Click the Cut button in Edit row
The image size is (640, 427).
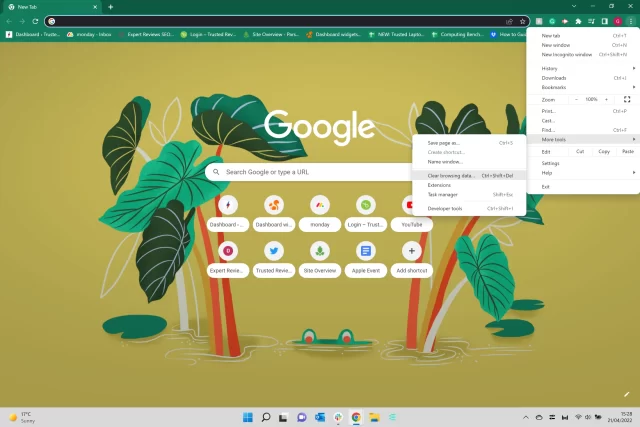(x=580, y=151)
